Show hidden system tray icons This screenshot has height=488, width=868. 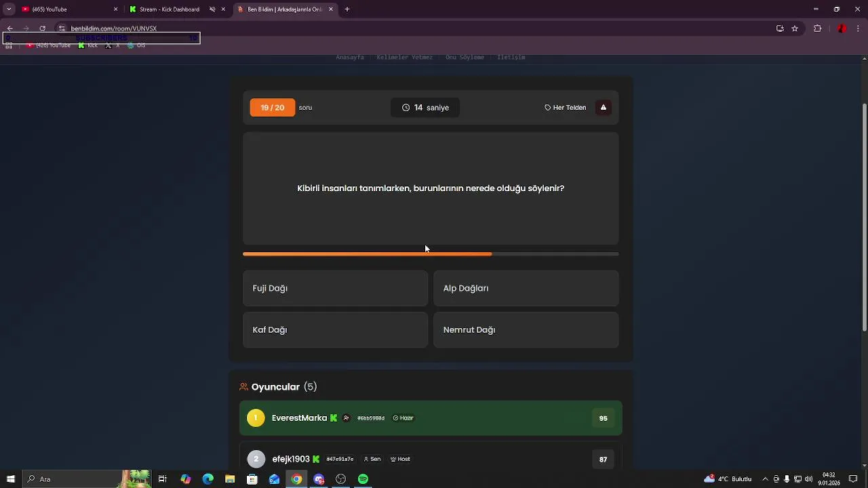pyautogui.click(x=765, y=479)
